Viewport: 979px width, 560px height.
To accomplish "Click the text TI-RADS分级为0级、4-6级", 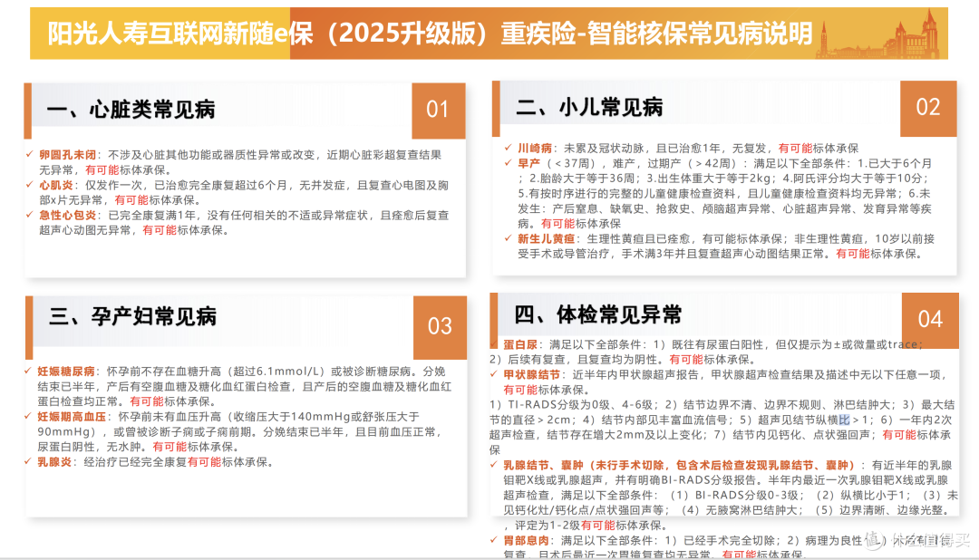I will tap(581, 405).
